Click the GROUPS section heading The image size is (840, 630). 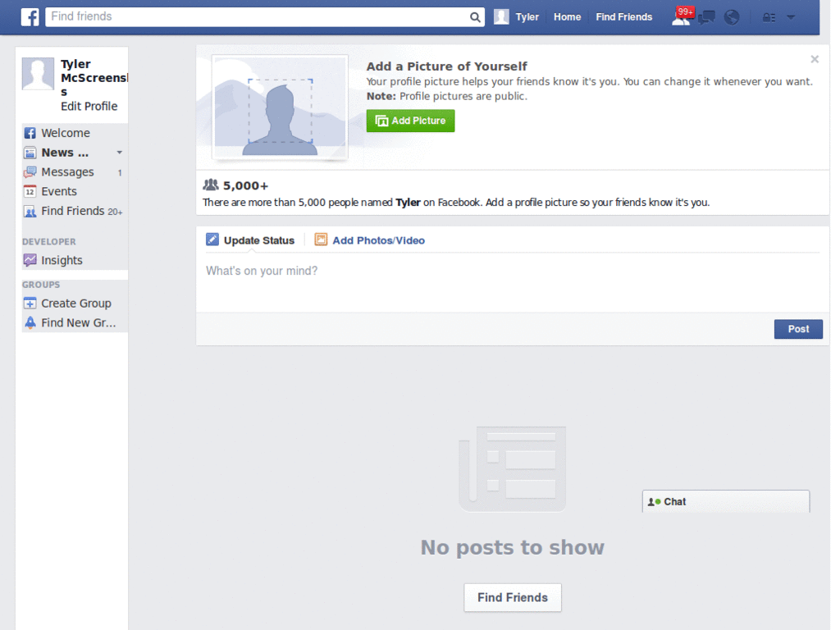pos(41,285)
